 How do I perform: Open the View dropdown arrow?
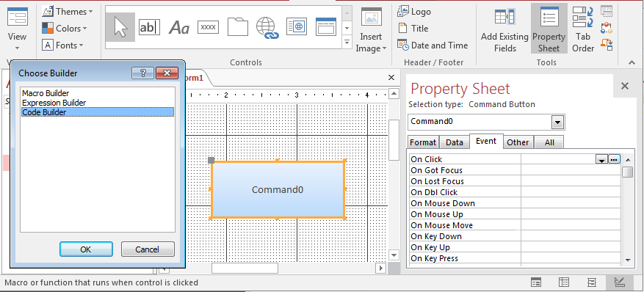17,48
